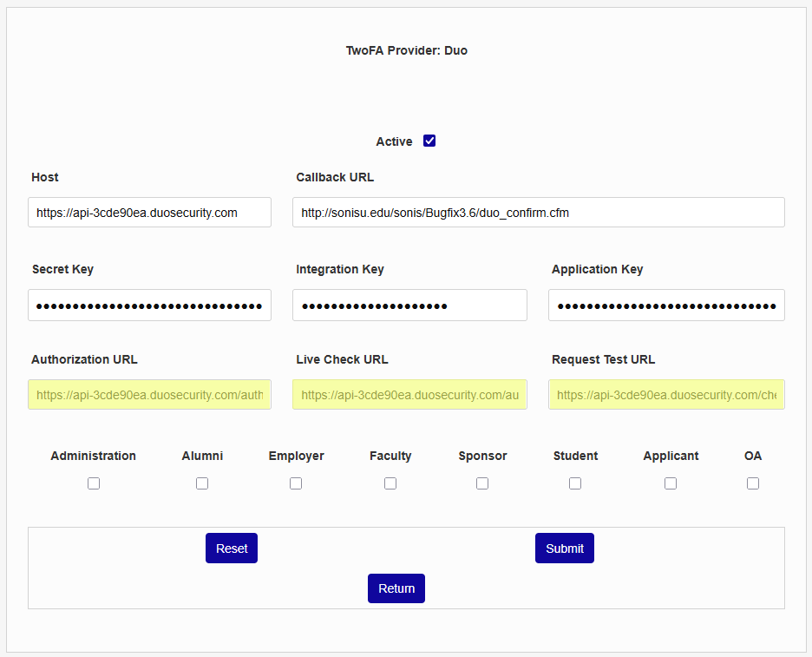The image size is (812, 657).
Task: Focus the Host input field
Action: click(149, 213)
